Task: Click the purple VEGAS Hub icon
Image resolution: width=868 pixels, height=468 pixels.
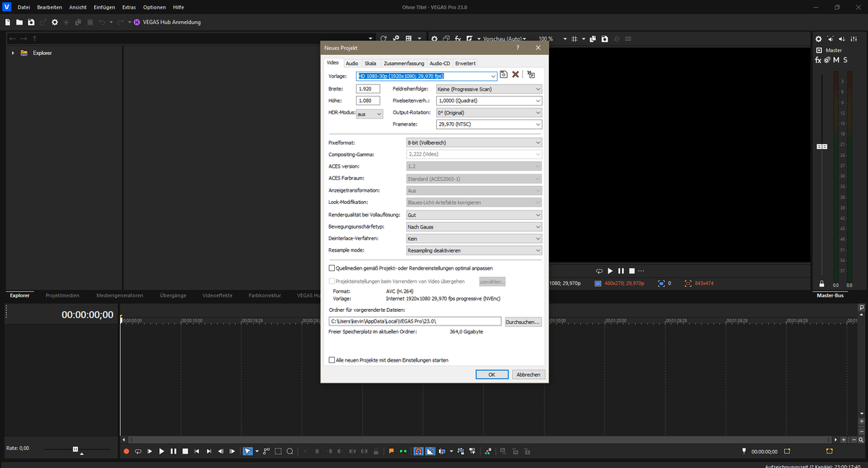Action: coord(135,22)
